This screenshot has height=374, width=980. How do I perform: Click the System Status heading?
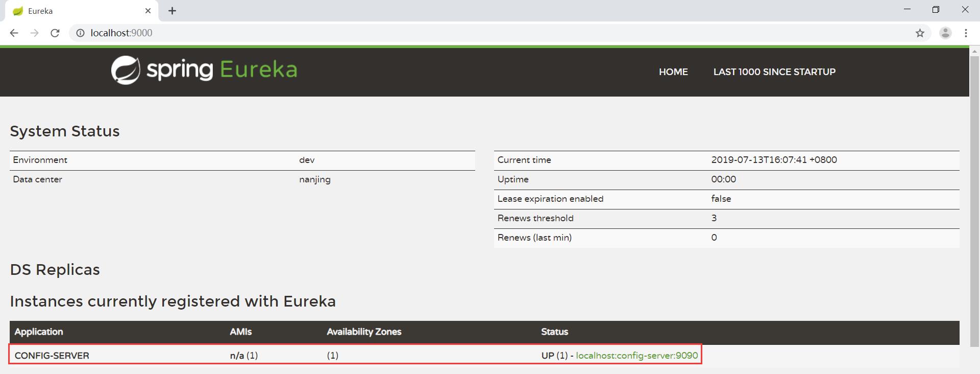point(65,131)
